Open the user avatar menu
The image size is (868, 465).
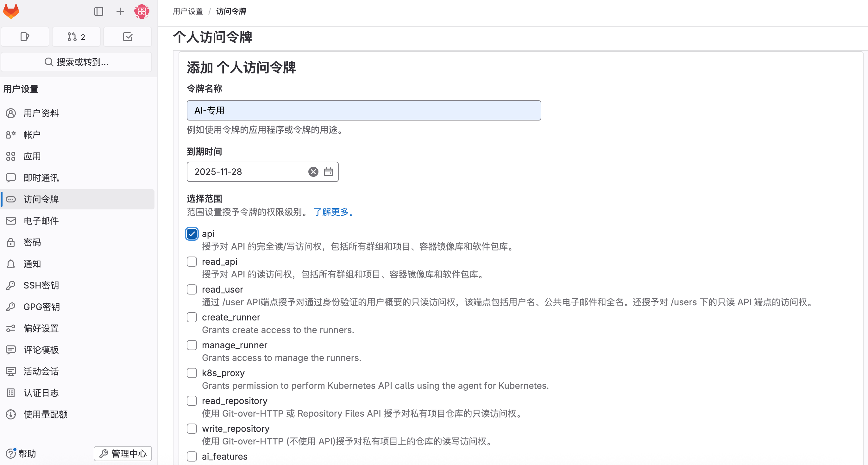point(142,11)
